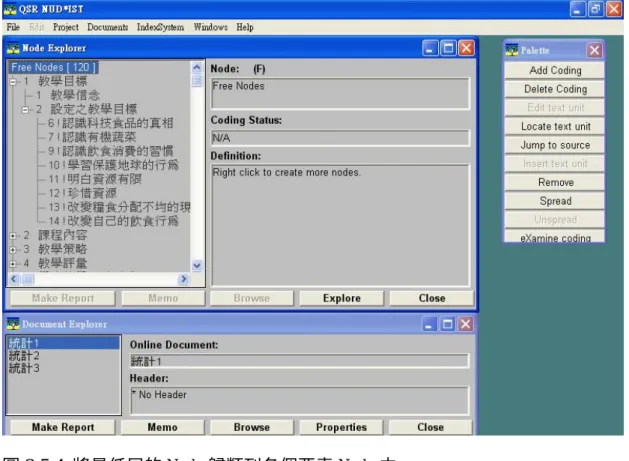Click the Explore button in Node Explorer
This screenshot has width=629, height=461.
[x=342, y=298]
